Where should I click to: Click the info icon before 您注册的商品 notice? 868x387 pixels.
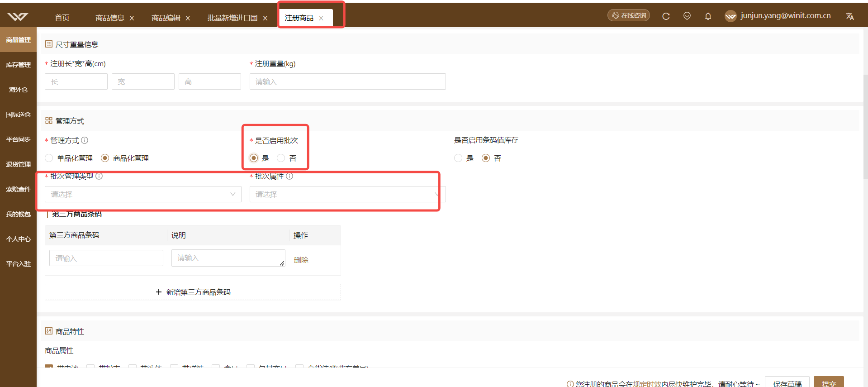pyautogui.click(x=570, y=384)
